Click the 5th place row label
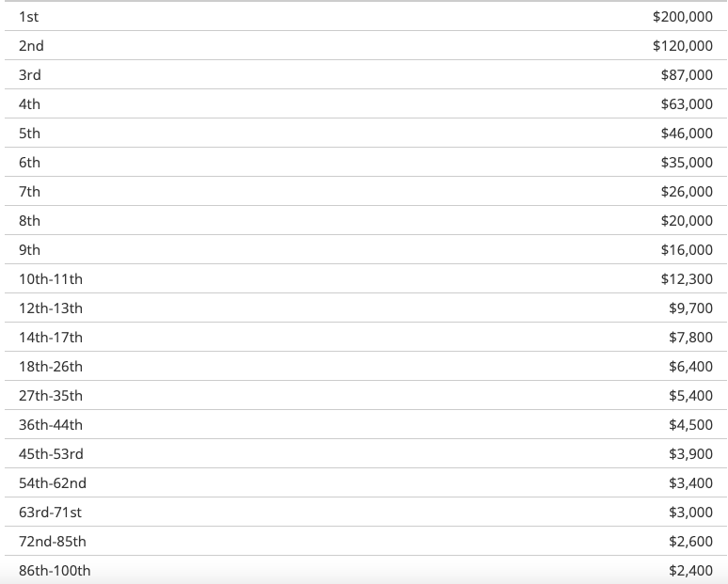The image size is (728, 584). pyautogui.click(x=29, y=134)
